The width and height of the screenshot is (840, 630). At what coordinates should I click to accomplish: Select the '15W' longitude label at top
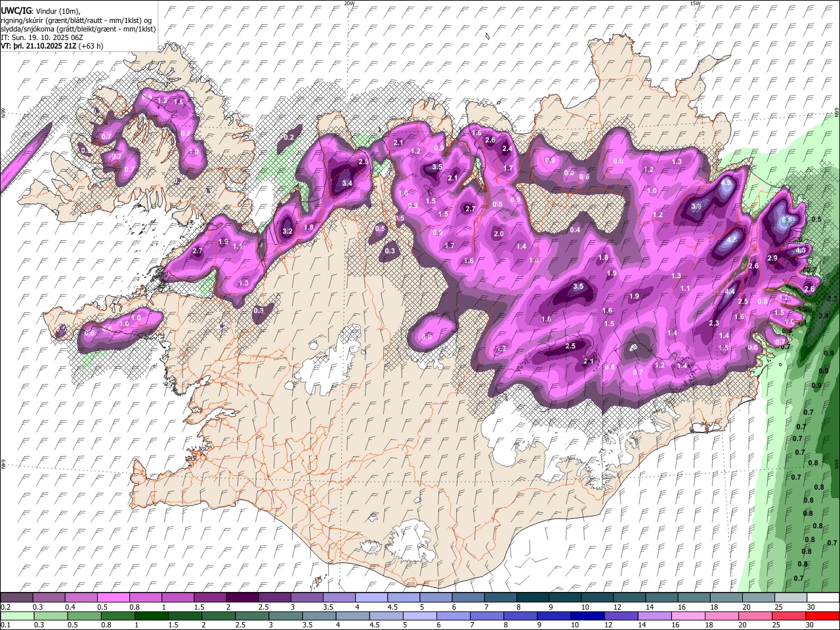click(x=695, y=3)
